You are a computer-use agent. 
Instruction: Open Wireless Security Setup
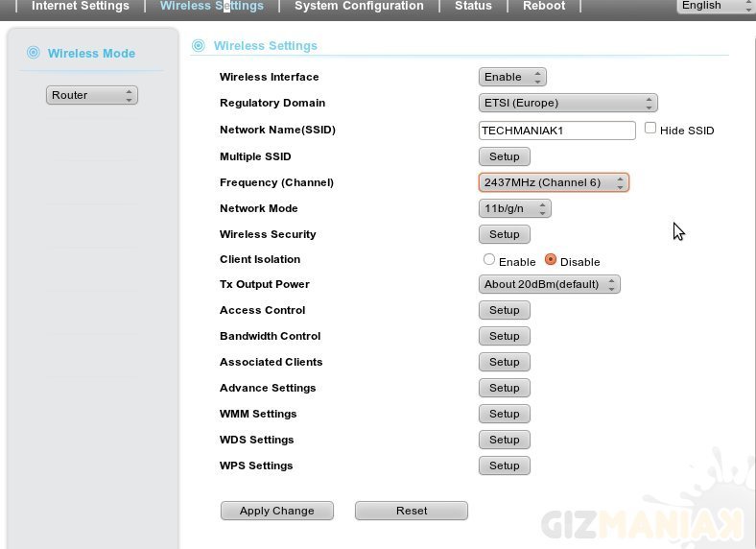click(504, 234)
